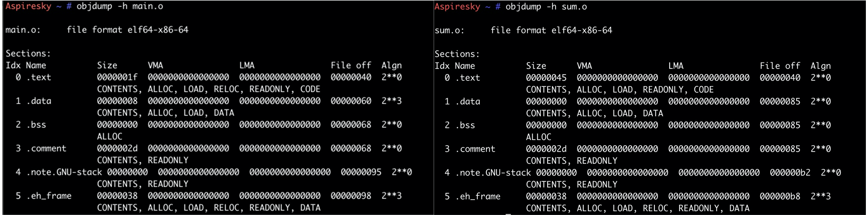
Task: Click 'CONTENTS, ALLOC, LOAD, READONLY, CODE' in sum.o
Action: pyautogui.click(x=620, y=90)
